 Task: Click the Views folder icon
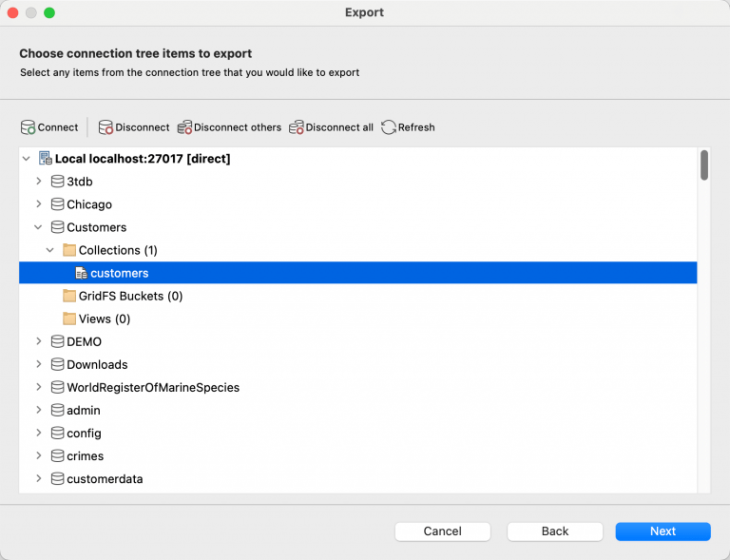click(69, 319)
